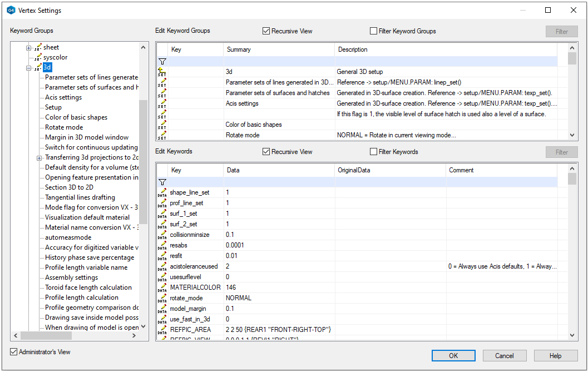This screenshot has width=588, height=372.
Task: Select Acis settings in the tree
Action: click(x=63, y=97)
